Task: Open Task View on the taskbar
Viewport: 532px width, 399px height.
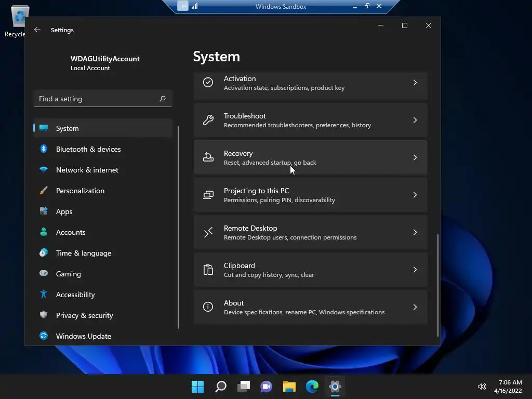Action: pyautogui.click(x=244, y=387)
